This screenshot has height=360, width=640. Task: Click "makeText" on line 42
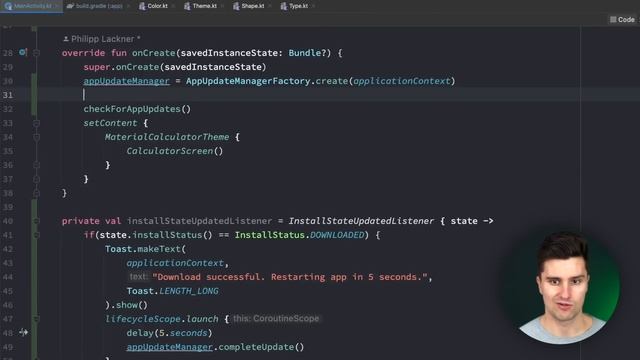tap(159, 249)
